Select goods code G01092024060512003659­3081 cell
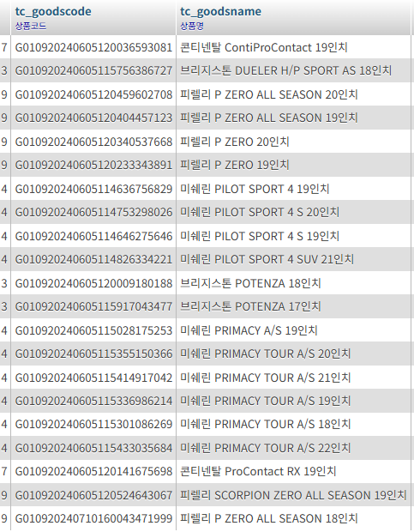Image resolution: width=414 pixels, height=532 pixels. [x=93, y=47]
